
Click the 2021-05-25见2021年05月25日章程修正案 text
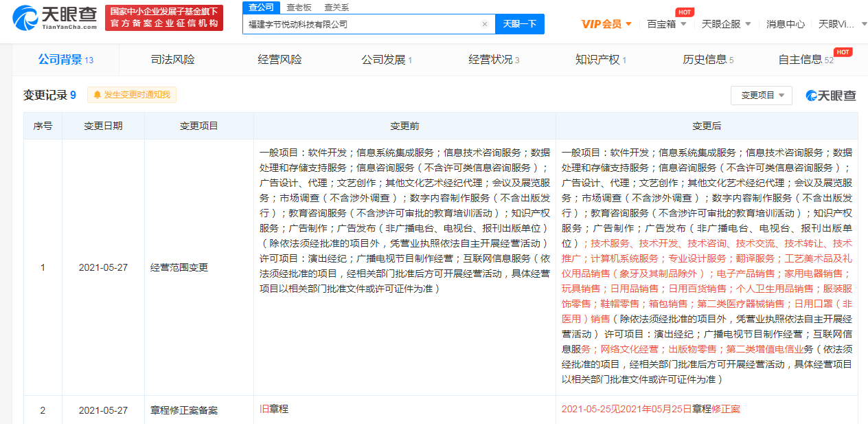[650, 409]
